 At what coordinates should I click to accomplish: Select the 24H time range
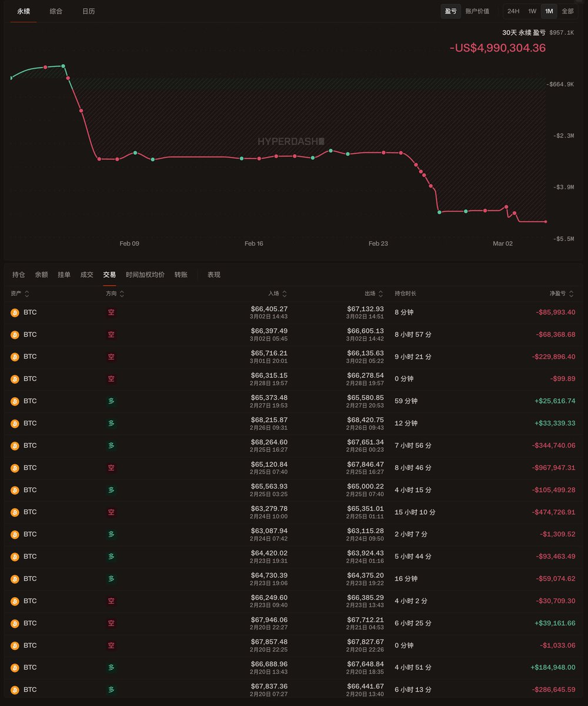coord(513,11)
